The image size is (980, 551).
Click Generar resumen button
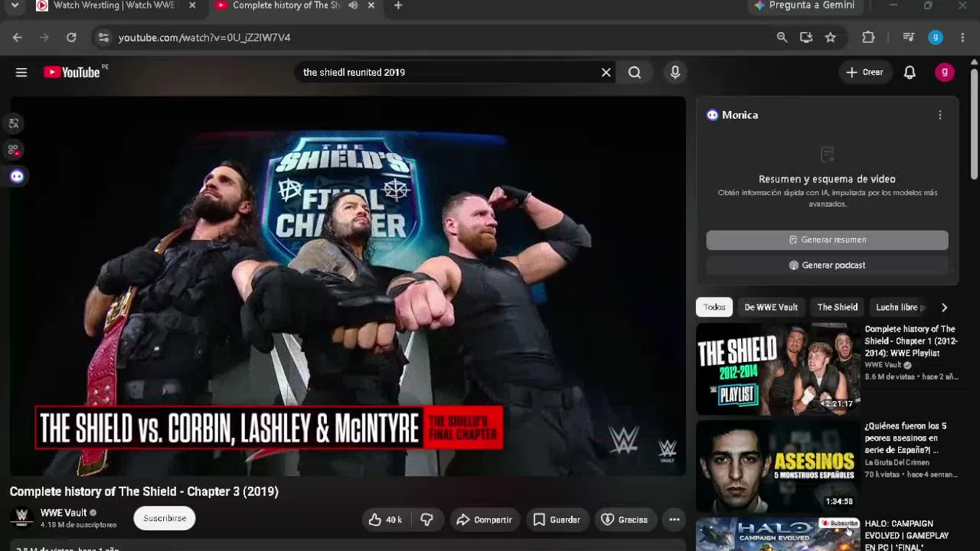[x=827, y=240]
